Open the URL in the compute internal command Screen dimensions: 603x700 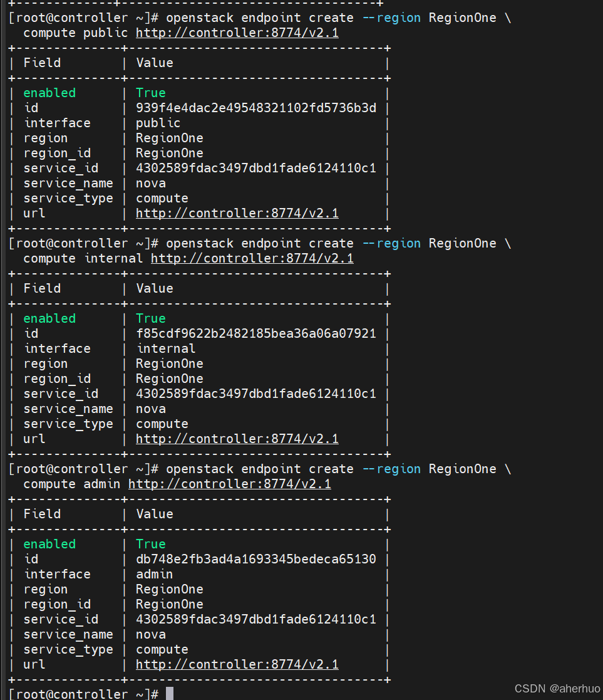pyautogui.click(x=252, y=258)
